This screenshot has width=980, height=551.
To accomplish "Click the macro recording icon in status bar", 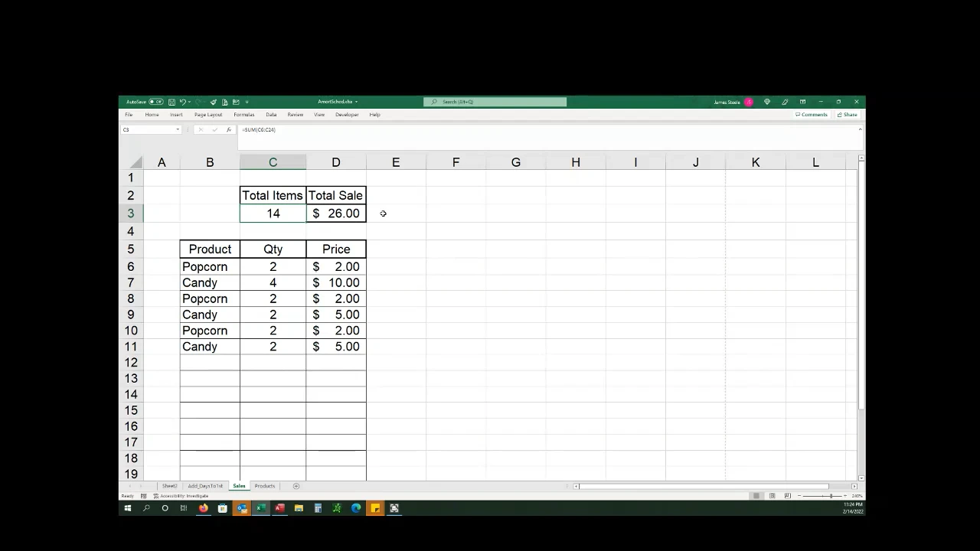I will 143,496.
